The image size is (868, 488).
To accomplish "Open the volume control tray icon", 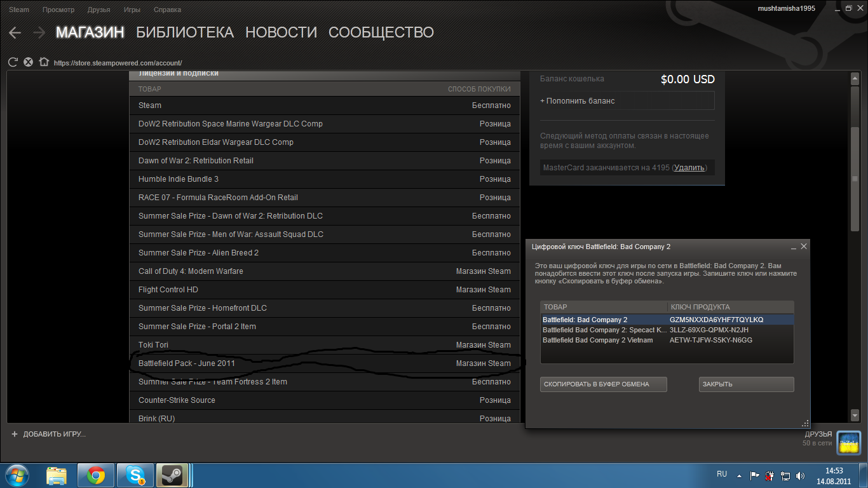I will pos(800,475).
